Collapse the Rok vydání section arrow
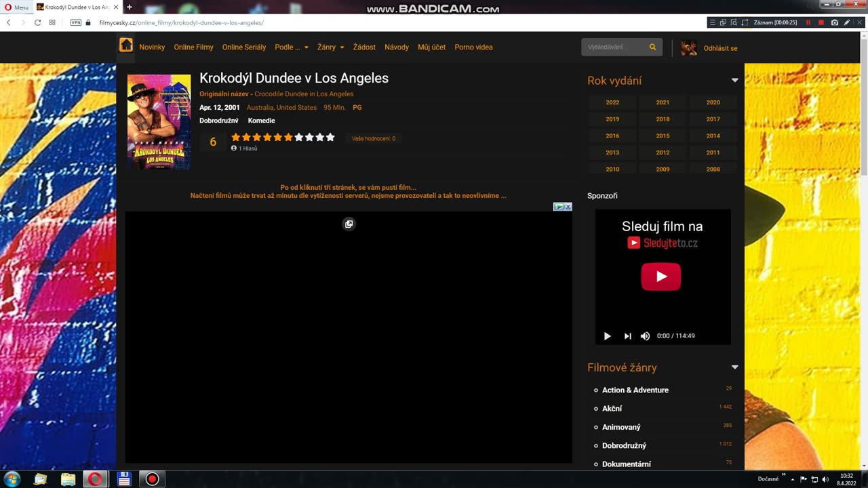The width and height of the screenshot is (868, 488). [x=734, y=81]
